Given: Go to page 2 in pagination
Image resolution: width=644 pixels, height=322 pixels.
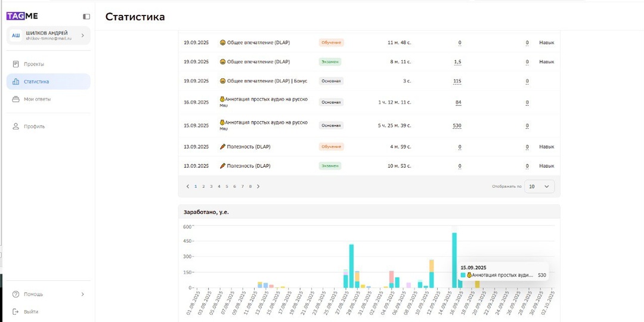Looking at the screenshot, I should coord(203,187).
